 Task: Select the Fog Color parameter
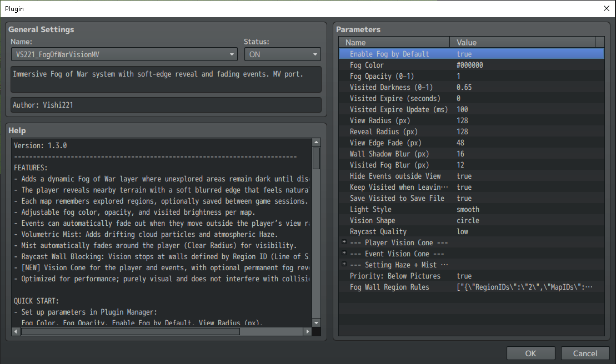pyautogui.click(x=367, y=65)
